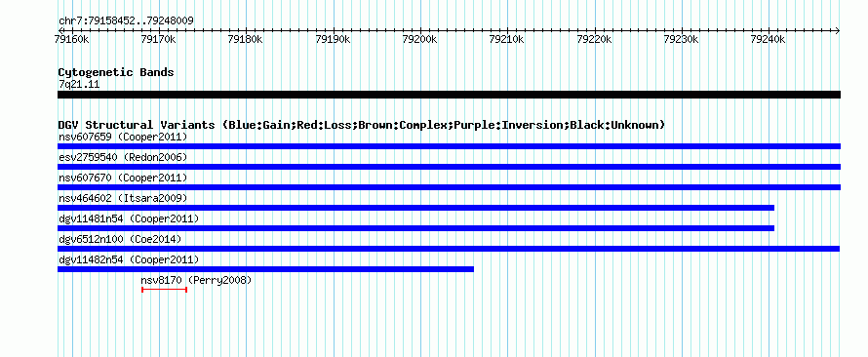The width and height of the screenshot is (868, 357).
Task: Select the nsv464602 blue gain bar
Action: coord(415,208)
